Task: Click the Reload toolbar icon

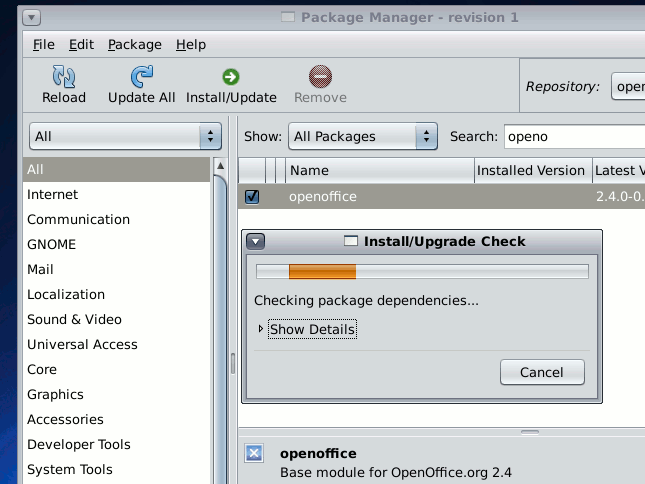Action: coord(64,76)
